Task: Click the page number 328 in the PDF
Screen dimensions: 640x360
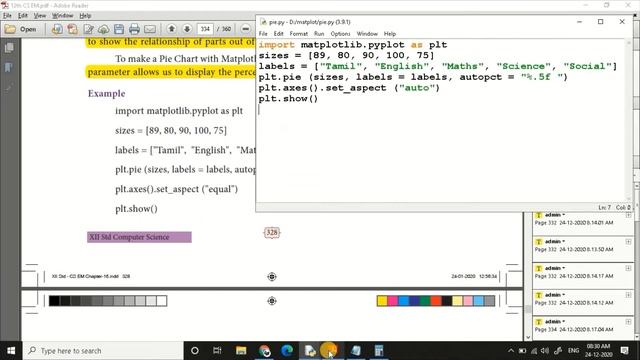Action: [272, 233]
